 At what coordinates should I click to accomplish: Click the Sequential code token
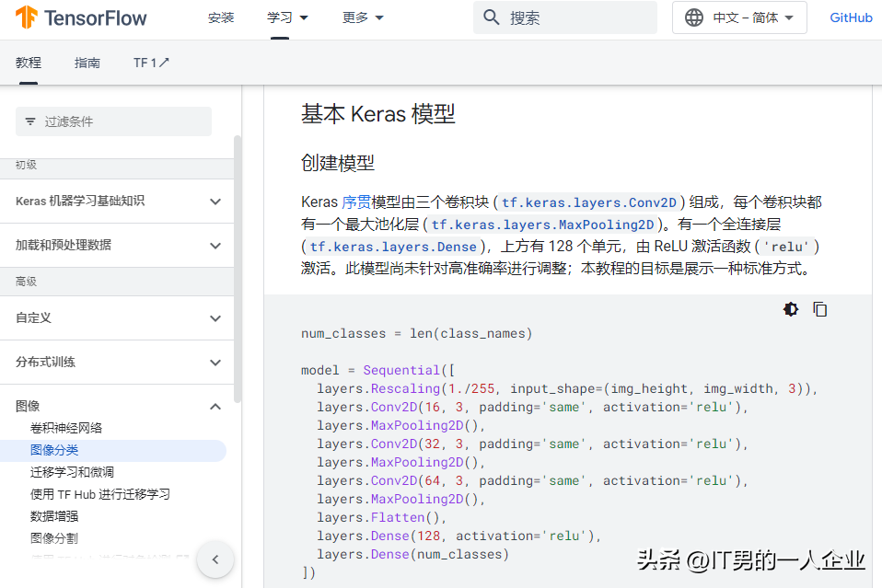click(401, 370)
